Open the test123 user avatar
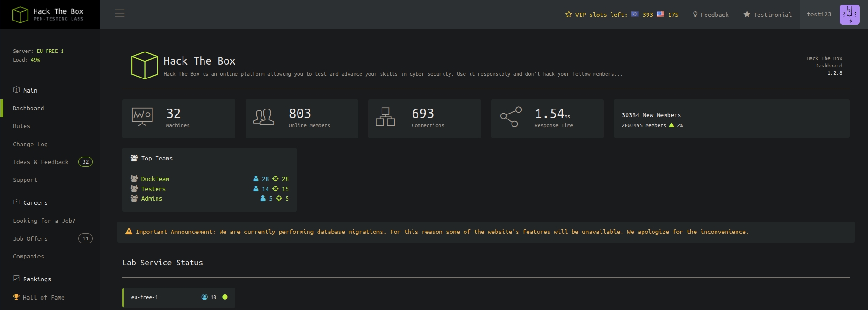Screen dimensions: 868x310 tap(849, 15)
